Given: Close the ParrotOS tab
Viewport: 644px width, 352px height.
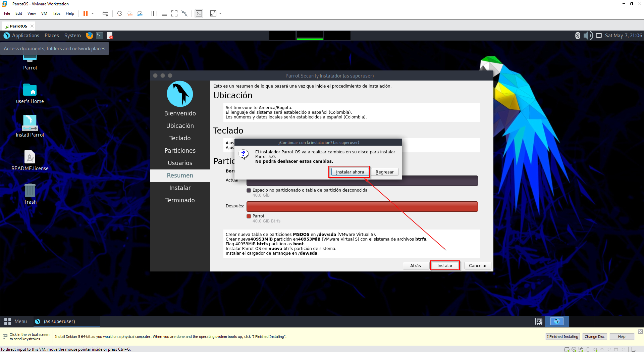Looking at the screenshot, I should click(32, 26).
